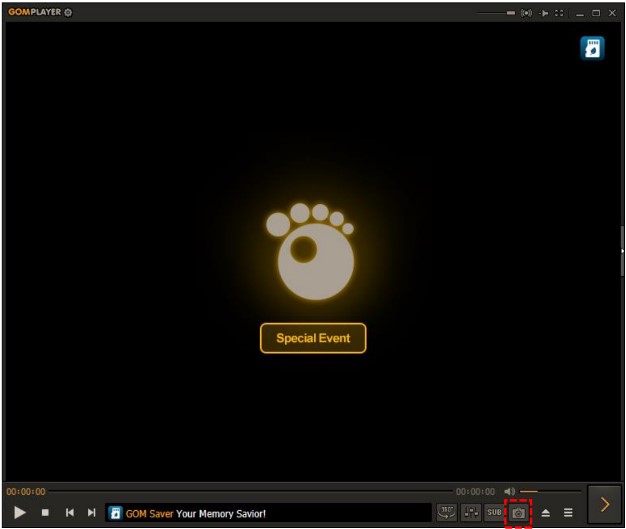Click the SUB subtitle button
The image size is (626, 529).
pyautogui.click(x=495, y=512)
